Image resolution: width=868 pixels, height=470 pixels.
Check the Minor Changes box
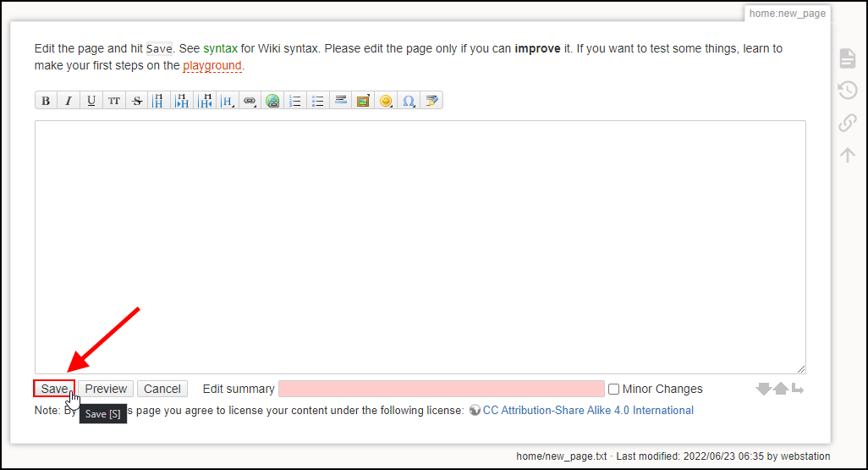614,389
